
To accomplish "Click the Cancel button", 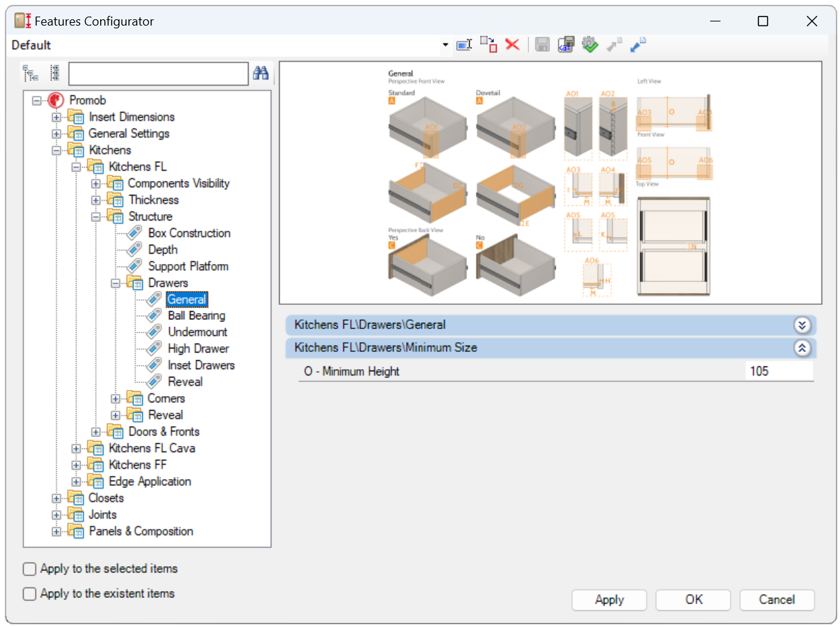I will (776, 599).
